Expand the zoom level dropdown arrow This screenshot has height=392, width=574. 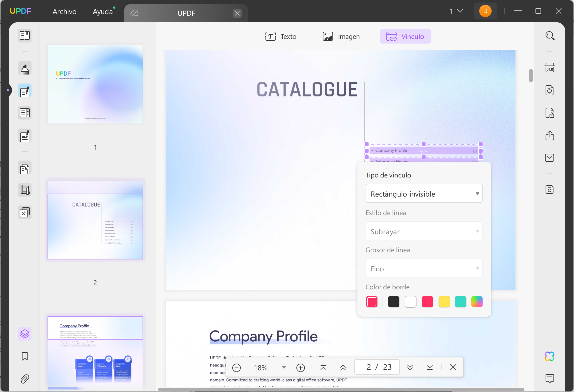tap(284, 367)
